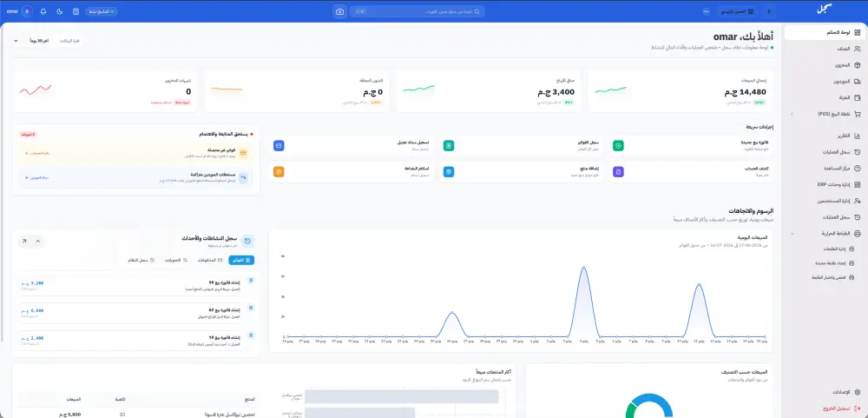This screenshot has height=418, width=868.
Task: Click the تنبيهات المخزون stock alerts card
Action: pyautogui.click(x=105, y=91)
